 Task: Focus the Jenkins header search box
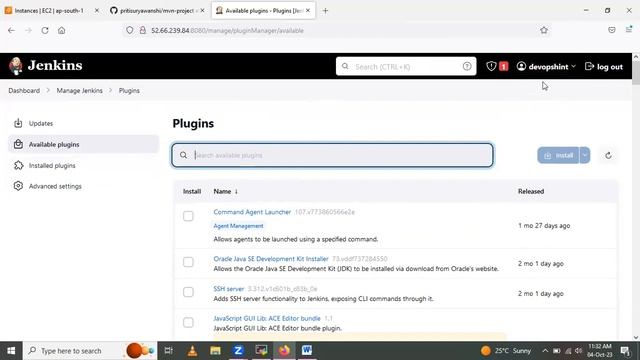coord(406,66)
